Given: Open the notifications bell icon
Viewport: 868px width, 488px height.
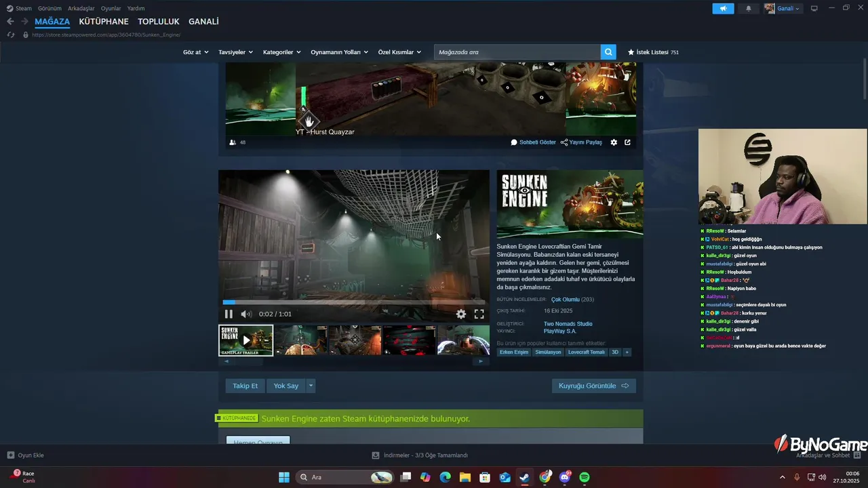Looking at the screenshot, I should coord(749,8).
